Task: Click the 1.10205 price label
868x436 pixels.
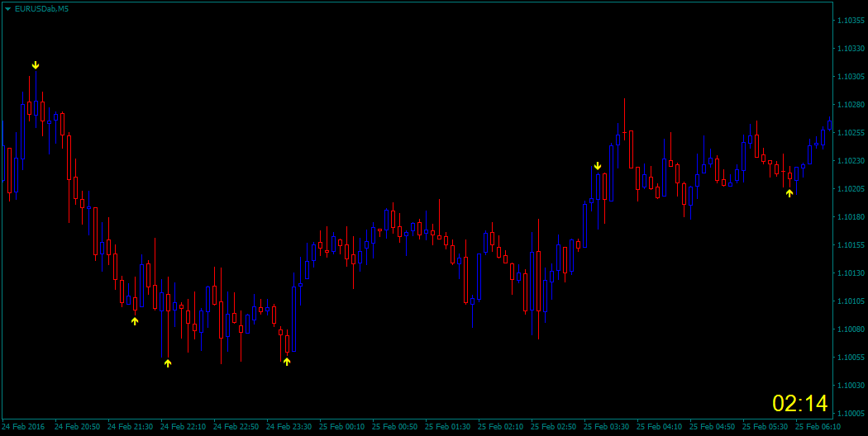Action: pos(852,188)
